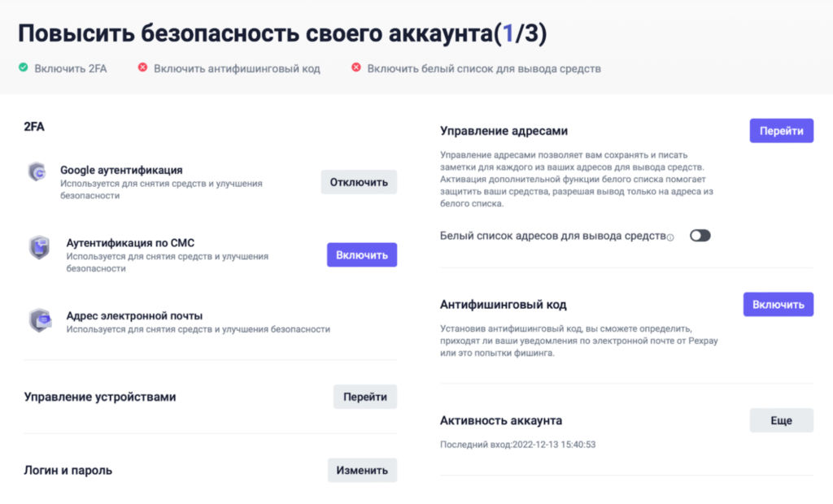Open address management with Перейти button
The image size is (833, 504).
(781, 131)
